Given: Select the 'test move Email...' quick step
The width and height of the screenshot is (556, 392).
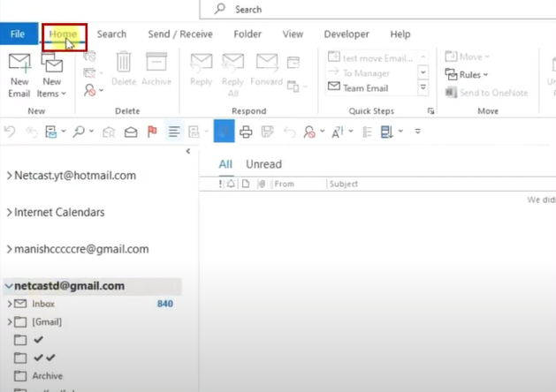Looking at the screenshot, I should point(370,57).
